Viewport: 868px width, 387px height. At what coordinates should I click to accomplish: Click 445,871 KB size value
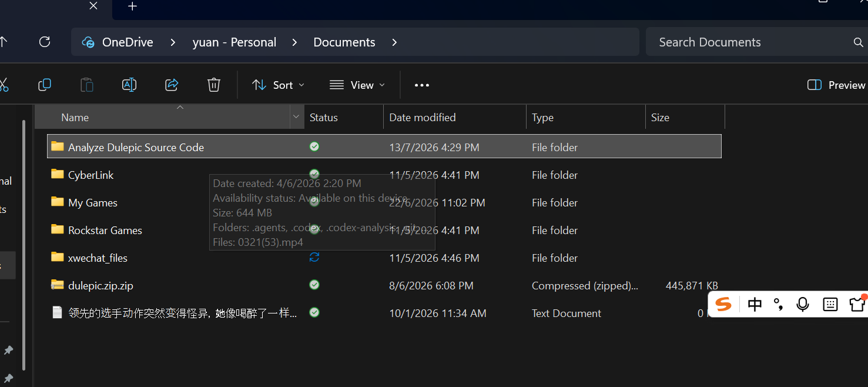point(692,285)
